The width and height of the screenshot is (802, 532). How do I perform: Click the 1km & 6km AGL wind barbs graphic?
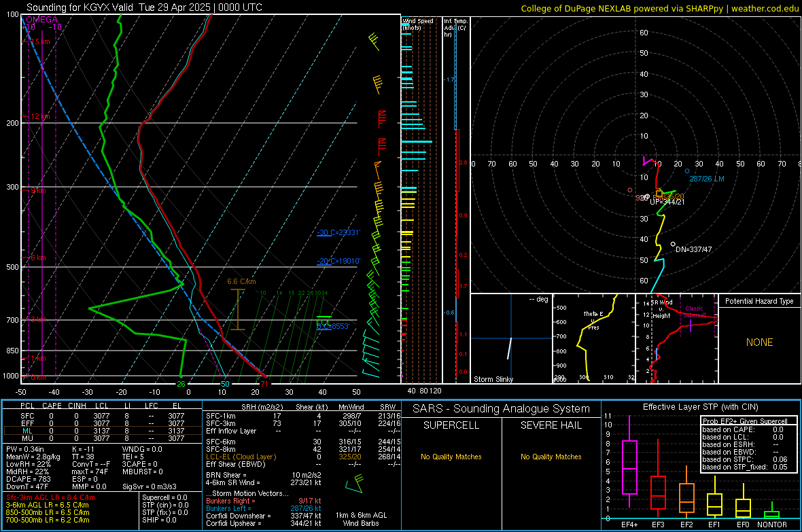[x=355, y=484]
